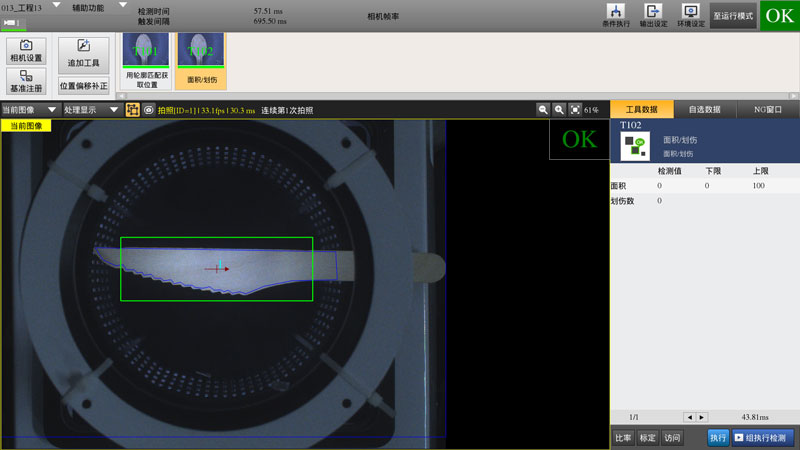This screenshot has height=450, width=800.
Task: Zoom out the image view
Action: 543,110
